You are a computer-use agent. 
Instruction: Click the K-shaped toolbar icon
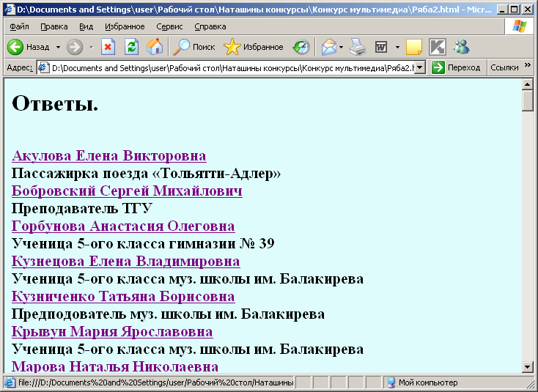pyautogui.click(x=438, y=47)
